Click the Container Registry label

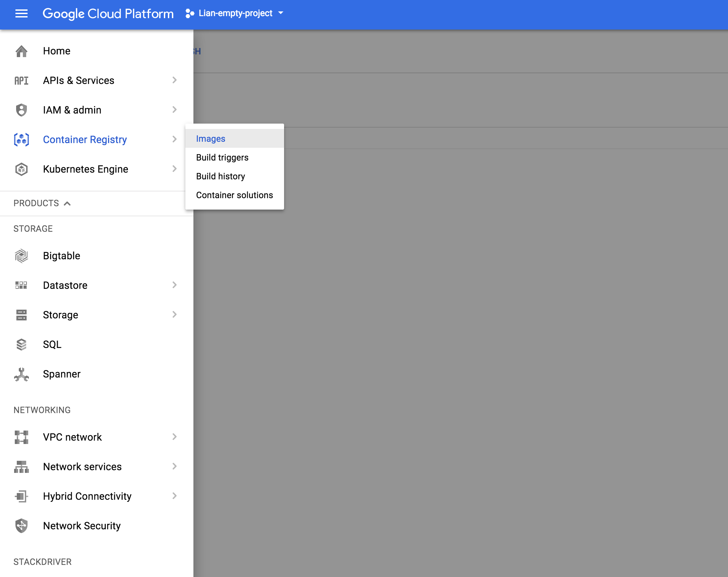(85, 139)
